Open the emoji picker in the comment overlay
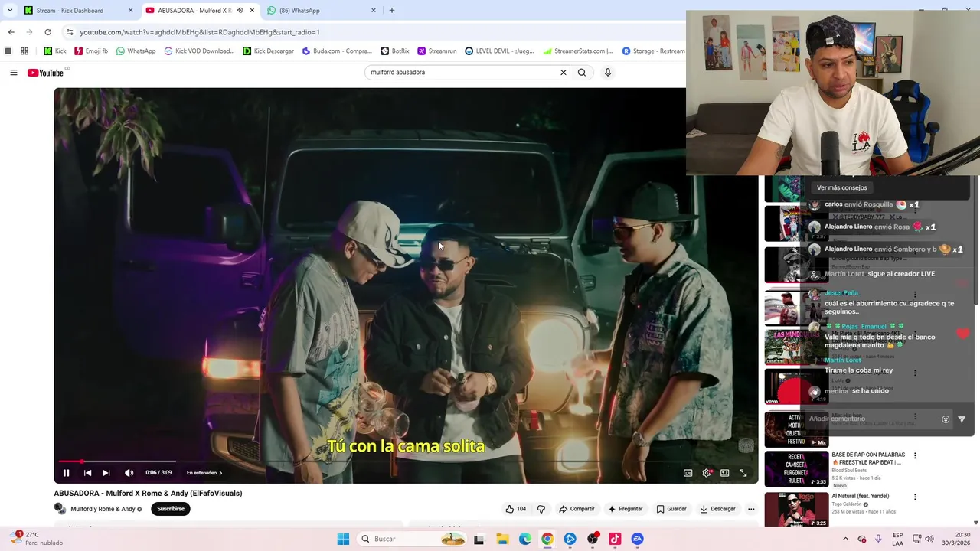The width and height of the screenshot is (980, 551). click(x=946, y=419)
